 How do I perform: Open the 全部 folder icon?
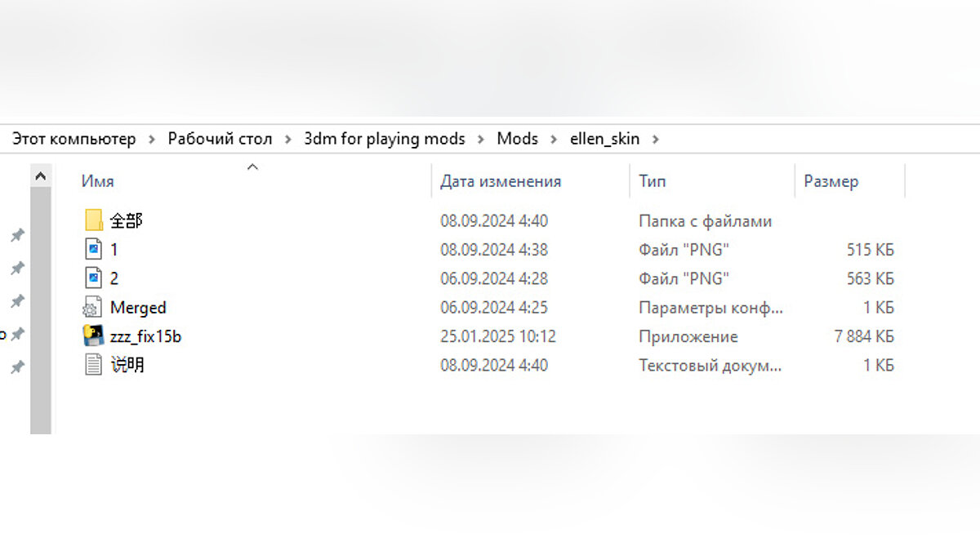pos(94,220)
